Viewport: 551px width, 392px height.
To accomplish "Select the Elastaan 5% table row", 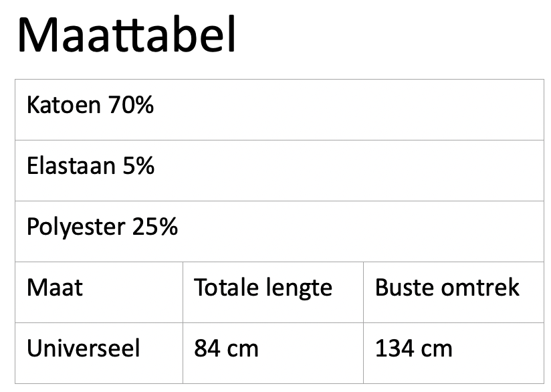I will point(280,171).
